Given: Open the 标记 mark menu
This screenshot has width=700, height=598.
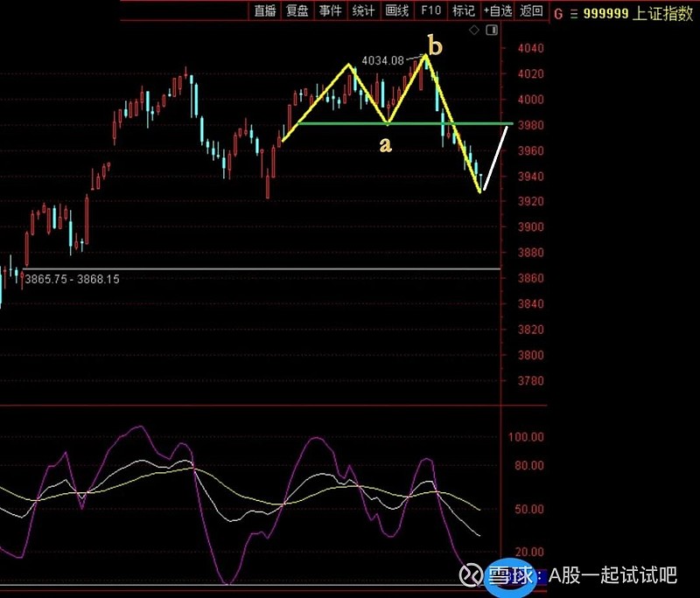Looking at the screenshot, I should (x=464, y=10).
